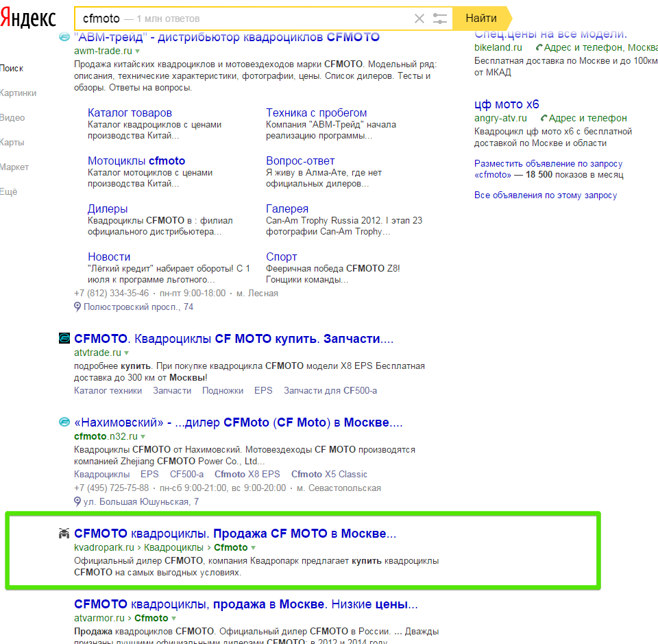Click the map pin near Полюстровский просп.
This screenshot has width=658, height=644.
tap(77, 307)
